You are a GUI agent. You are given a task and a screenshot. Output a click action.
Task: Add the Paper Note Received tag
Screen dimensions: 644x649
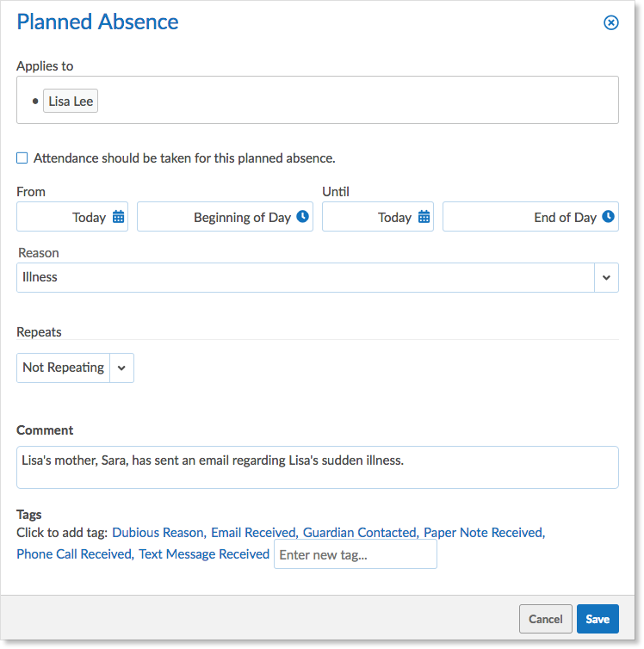point(484,532)
